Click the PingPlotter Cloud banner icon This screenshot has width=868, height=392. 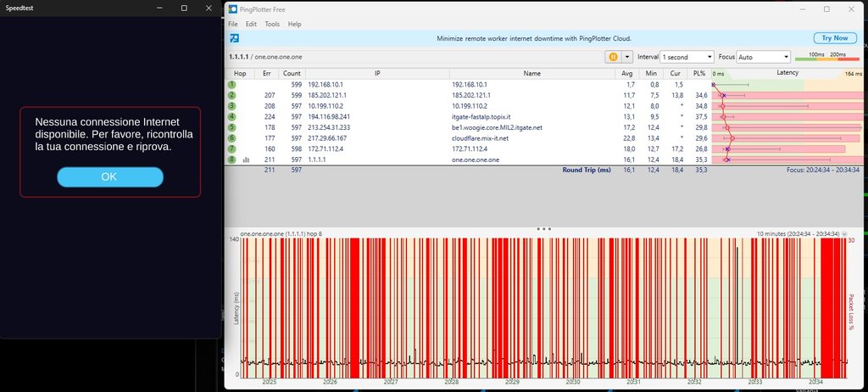pyautogui.click(x=234, y=38)
